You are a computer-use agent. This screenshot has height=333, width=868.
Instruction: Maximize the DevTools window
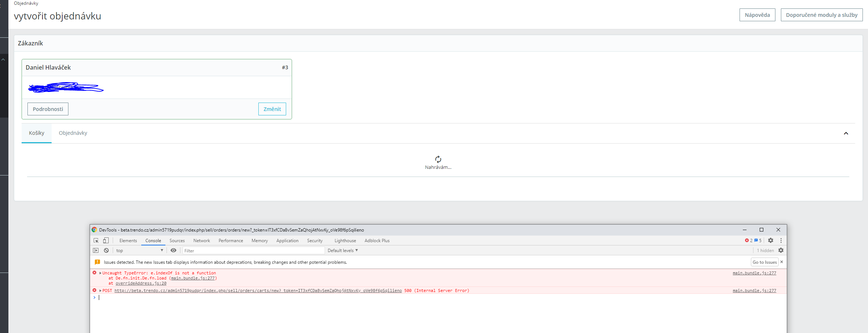pyautogui.click(x=762, y=230)
